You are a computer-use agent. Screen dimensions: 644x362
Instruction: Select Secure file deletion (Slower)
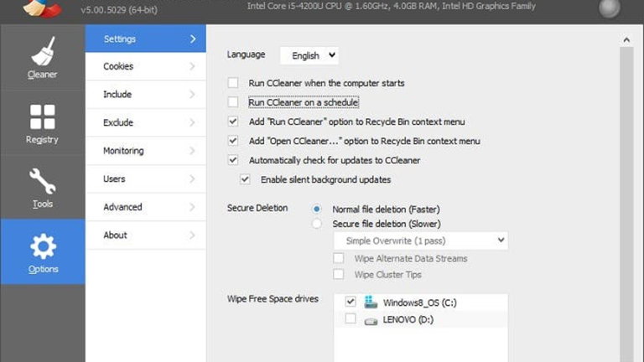coord(317,224)
